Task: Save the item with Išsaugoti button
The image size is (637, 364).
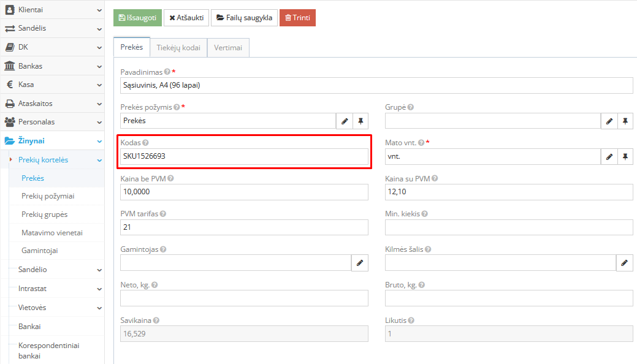Action: pos(137,18)
